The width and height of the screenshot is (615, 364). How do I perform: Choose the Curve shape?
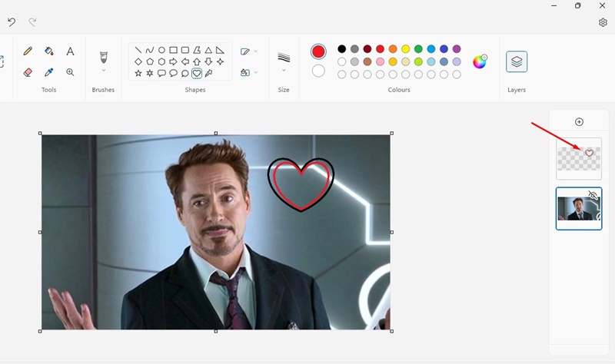[x=150, y=50]
